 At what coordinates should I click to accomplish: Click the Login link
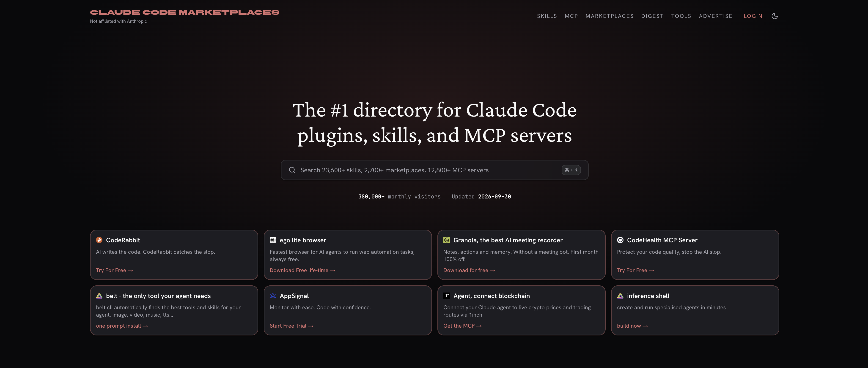[x=753, y=16]
